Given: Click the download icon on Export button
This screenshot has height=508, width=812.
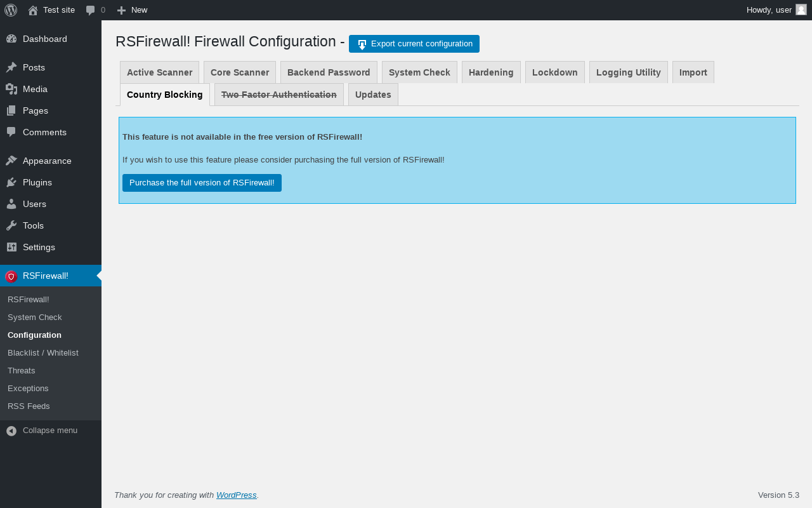Looking at the screenshot, I should pos(362,44).
